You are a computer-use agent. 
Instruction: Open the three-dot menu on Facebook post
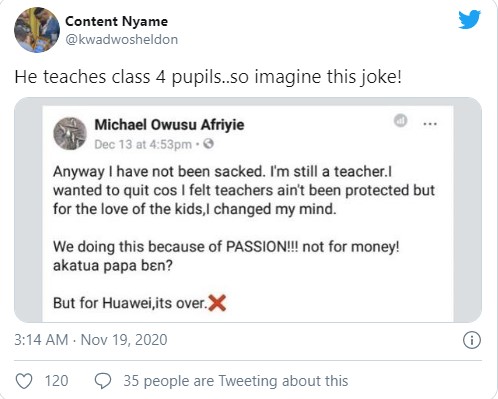pos(430,124)
